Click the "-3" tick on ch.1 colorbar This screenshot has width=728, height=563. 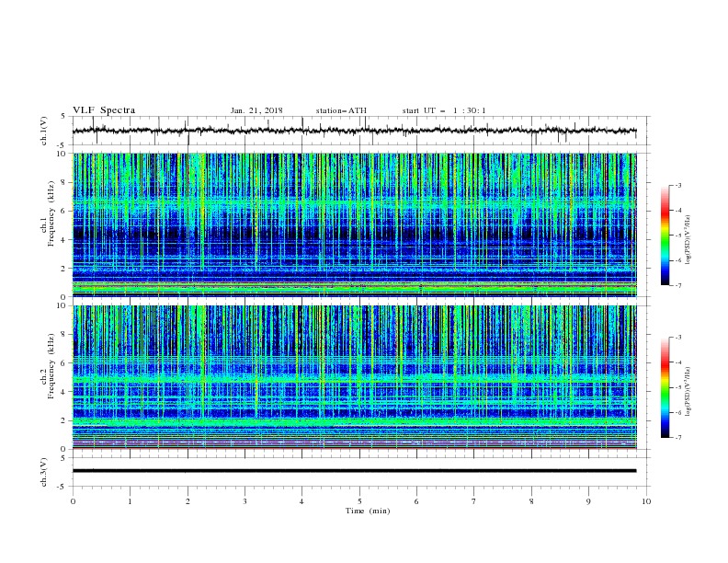677,185
